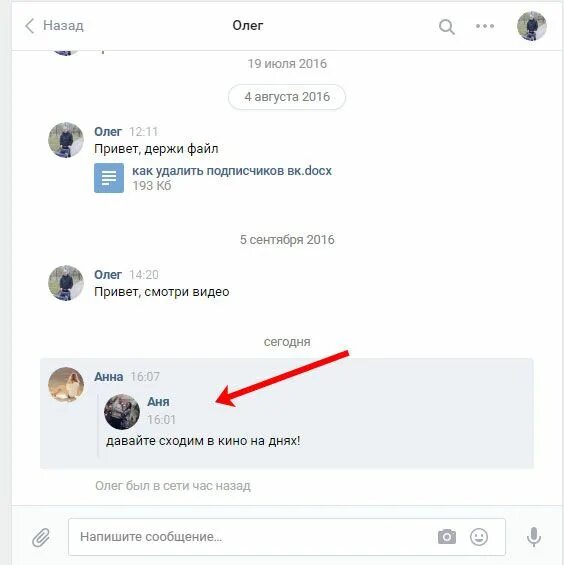Open the как удалить подписчиков вк.docx file

(231, 171)
